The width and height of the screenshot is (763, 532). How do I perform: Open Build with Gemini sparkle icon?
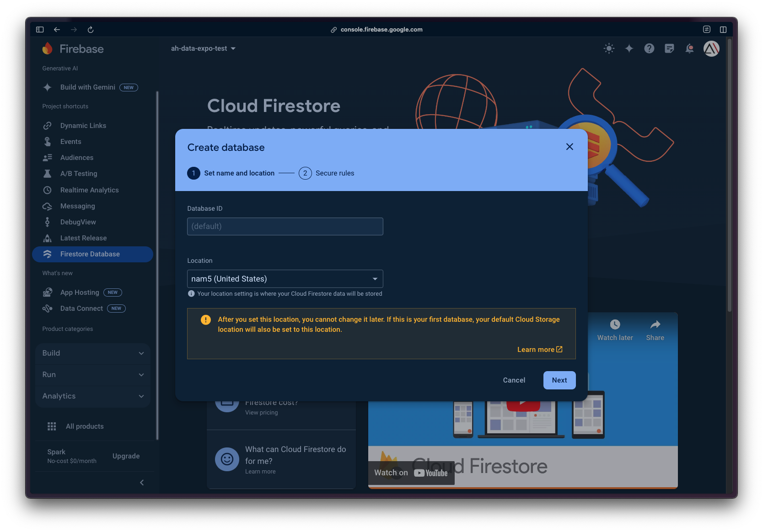pos(47,87)
